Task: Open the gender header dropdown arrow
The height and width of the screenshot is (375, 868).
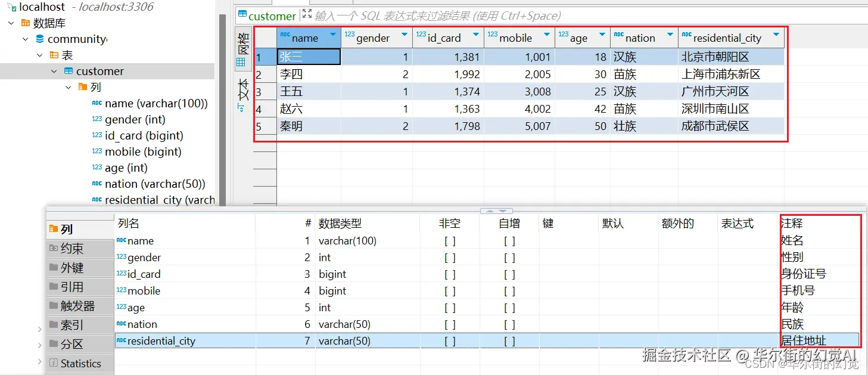Action: [405, 35]
